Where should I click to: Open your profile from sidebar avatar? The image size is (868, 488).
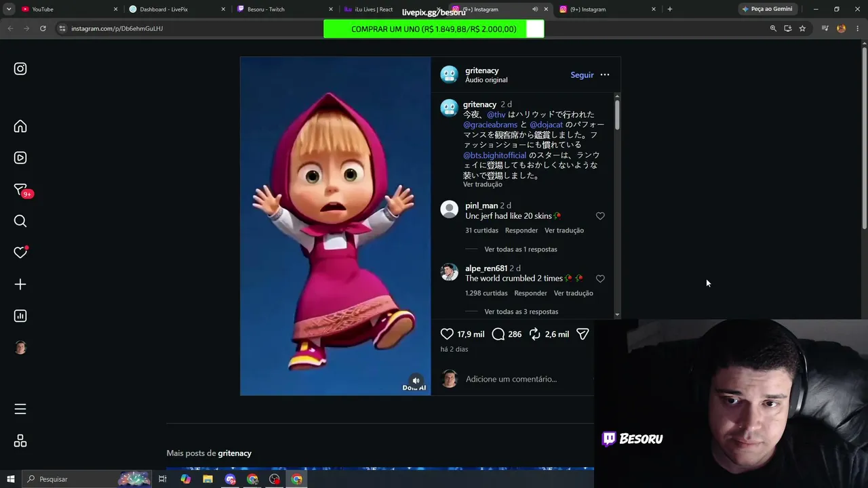(20, 348)
